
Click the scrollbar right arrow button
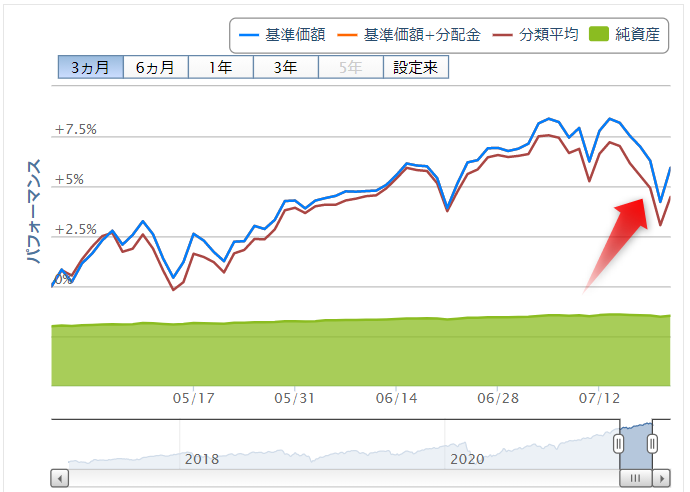coord(661,478)
